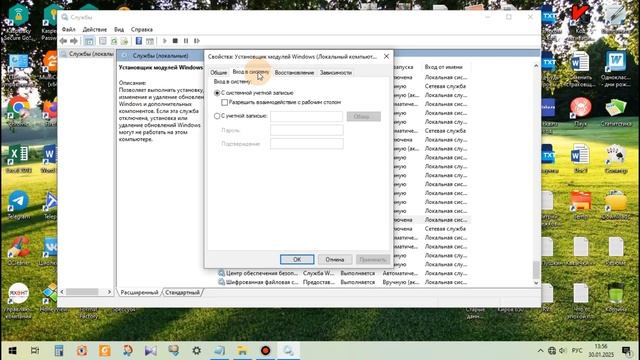Open the Справка menu
Screen dimensions: 640x360
[142, 29]
